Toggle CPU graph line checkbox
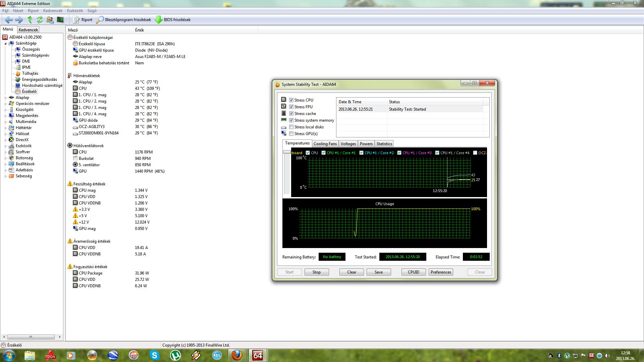 (308, 153)
